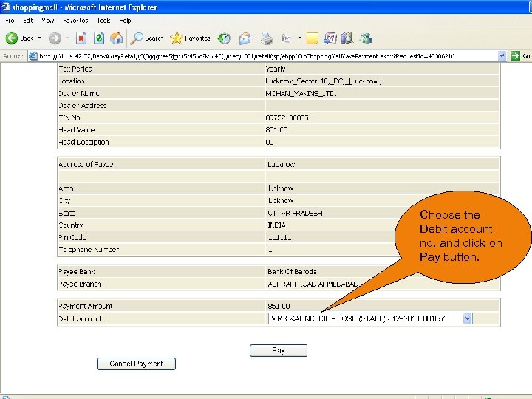The height and width of the screenshot is (399, 532).
Task: Click the Telephone Number label
Action: click(89, 250)
